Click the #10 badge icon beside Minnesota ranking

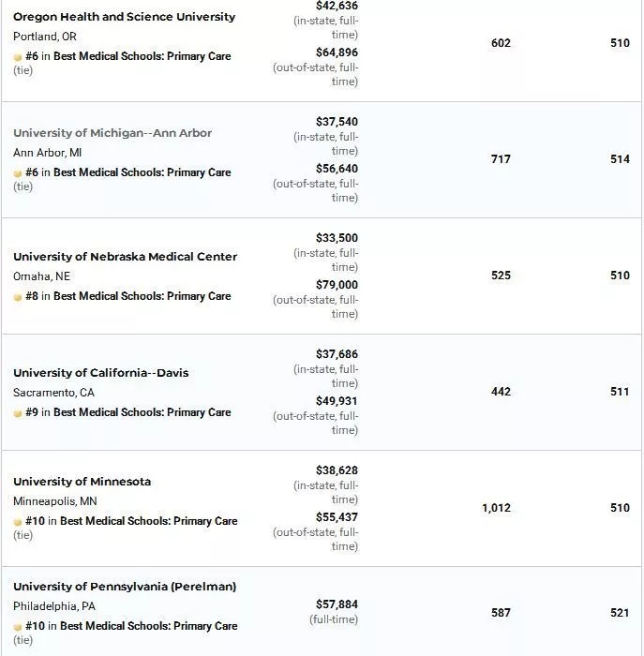coord(18,522)
